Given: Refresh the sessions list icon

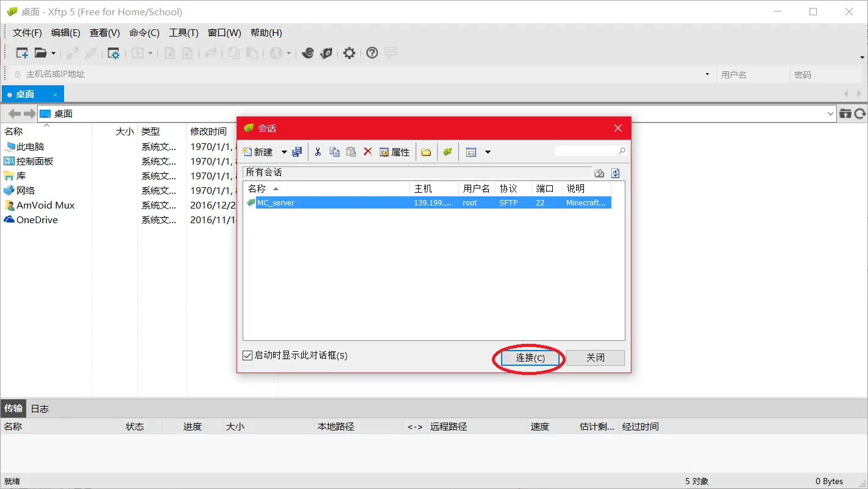Looking at the screenshot, I should click(616, 173).
